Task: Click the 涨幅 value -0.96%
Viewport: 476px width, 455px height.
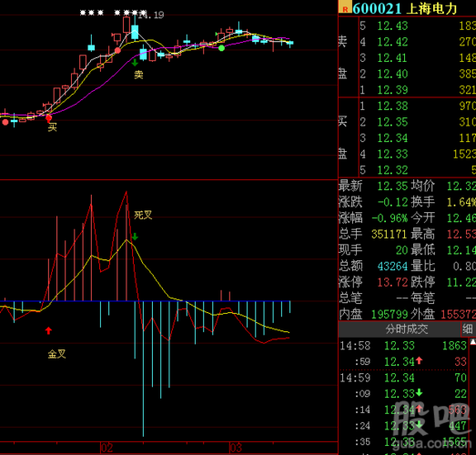Action: tap(390, 218)
